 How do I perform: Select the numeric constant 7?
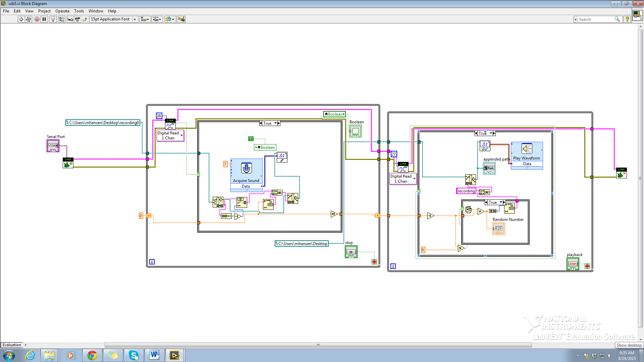click(x=225, y=164)
